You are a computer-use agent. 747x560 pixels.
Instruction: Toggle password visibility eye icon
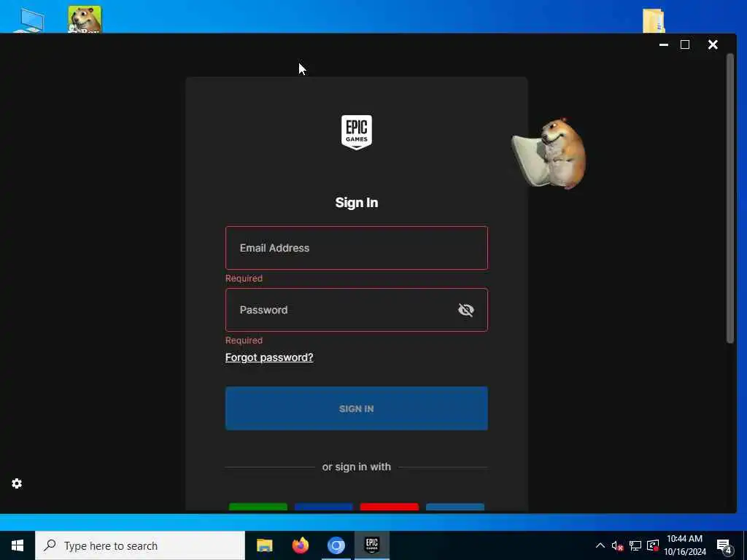pos(465,310)
